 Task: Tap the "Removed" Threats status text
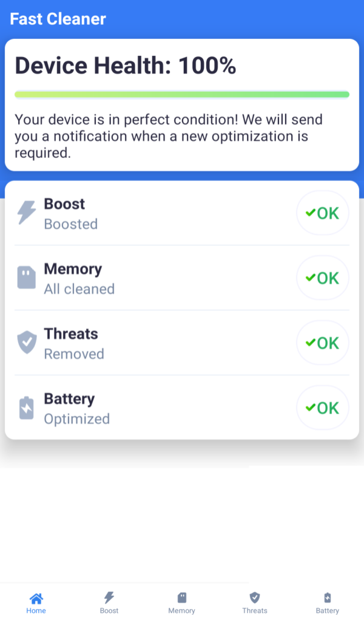coord(74,354)
